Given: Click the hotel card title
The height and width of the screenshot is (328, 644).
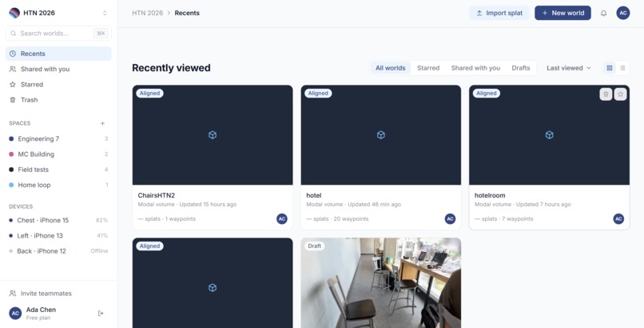Looking at the screenshot, I should [314, 195].
